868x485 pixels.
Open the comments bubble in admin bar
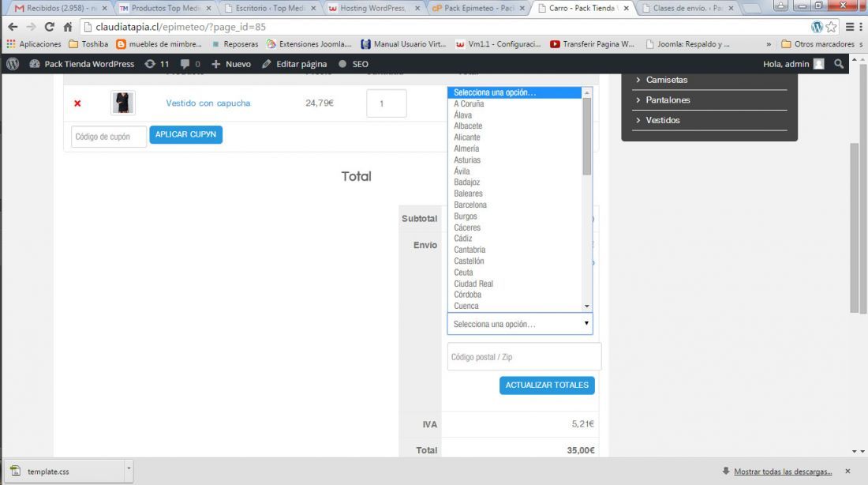pos(190,64)
